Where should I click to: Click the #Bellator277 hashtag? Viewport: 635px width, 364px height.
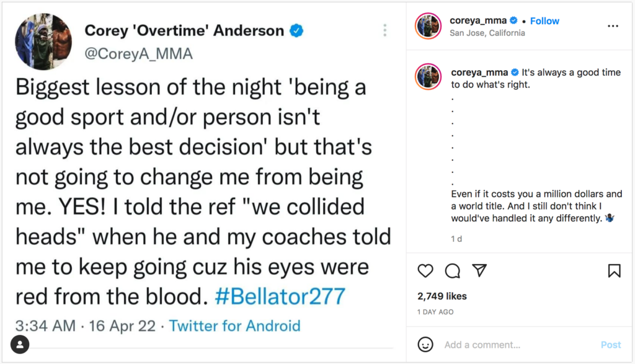[x=280, y=296]
